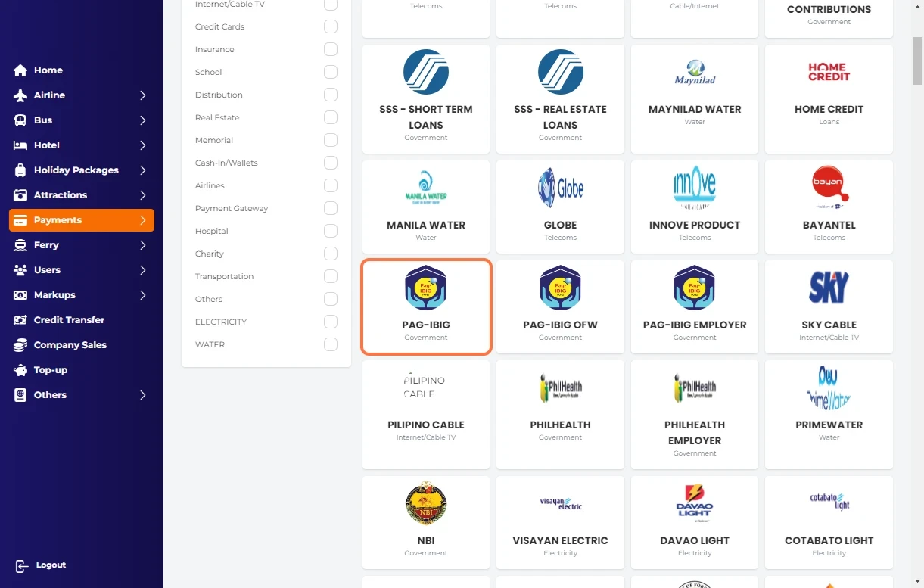Image resolution: width=924 pixels, height=588 pixels.
Task: Click the page vertical scrollbar thumb
Action: tap(917, 61)
